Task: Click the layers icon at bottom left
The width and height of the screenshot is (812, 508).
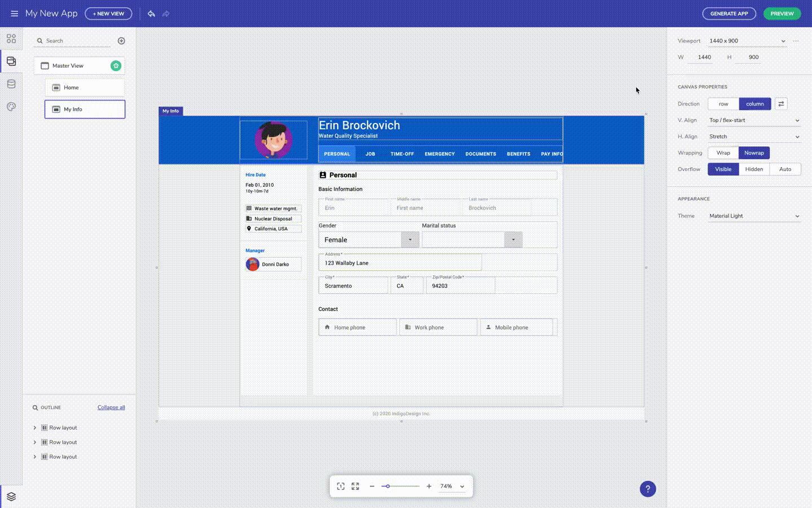Action: [11, 497]
